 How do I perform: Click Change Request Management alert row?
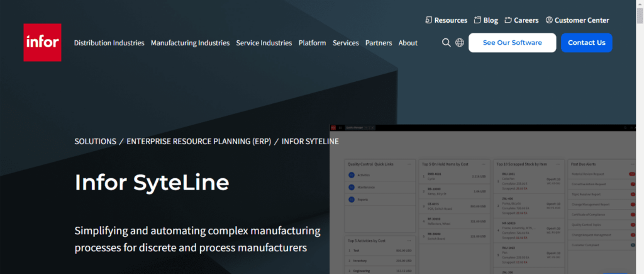603,235
